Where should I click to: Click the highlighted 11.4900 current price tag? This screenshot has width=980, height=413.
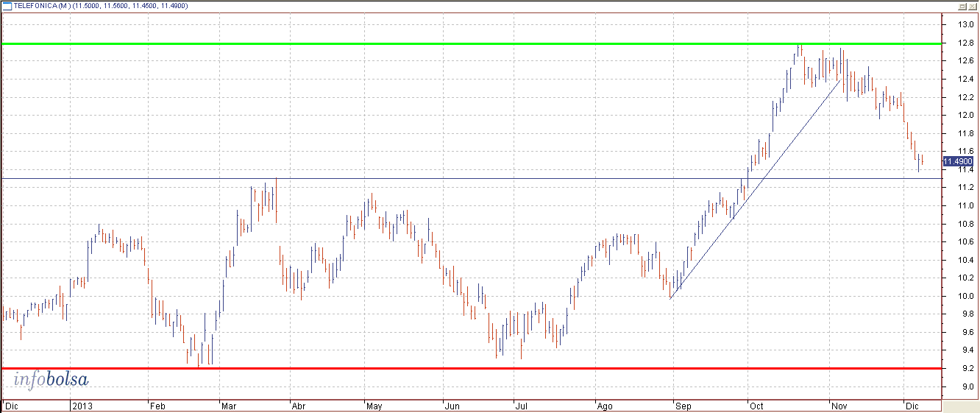tap(958, 161)
